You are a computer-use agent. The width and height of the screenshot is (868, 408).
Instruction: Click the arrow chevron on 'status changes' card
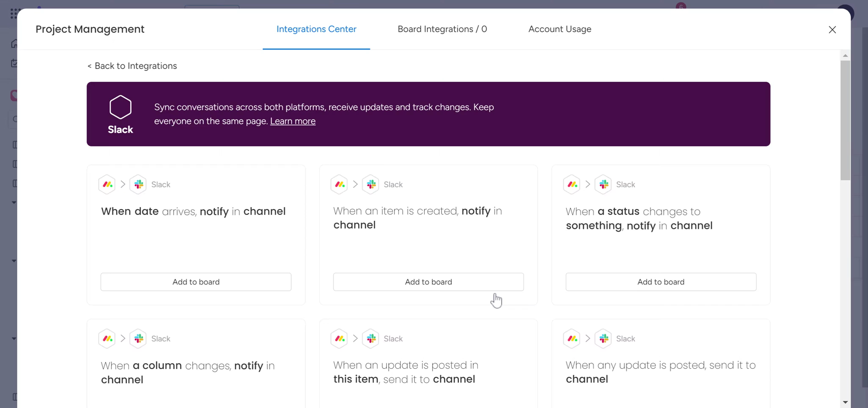point(588,185)
